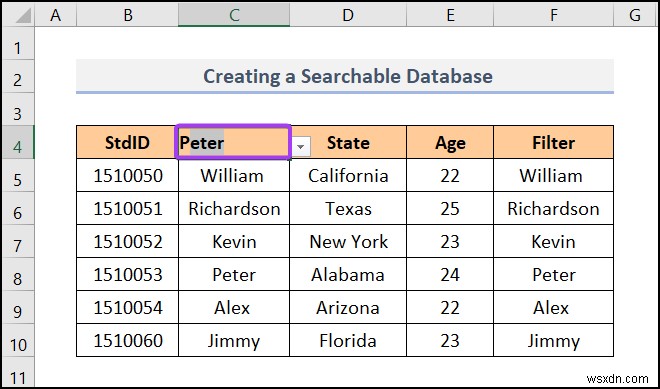This screenshot has width=660, height=389.
Task: Select William in the Filter column
Action: coord(554,175)
